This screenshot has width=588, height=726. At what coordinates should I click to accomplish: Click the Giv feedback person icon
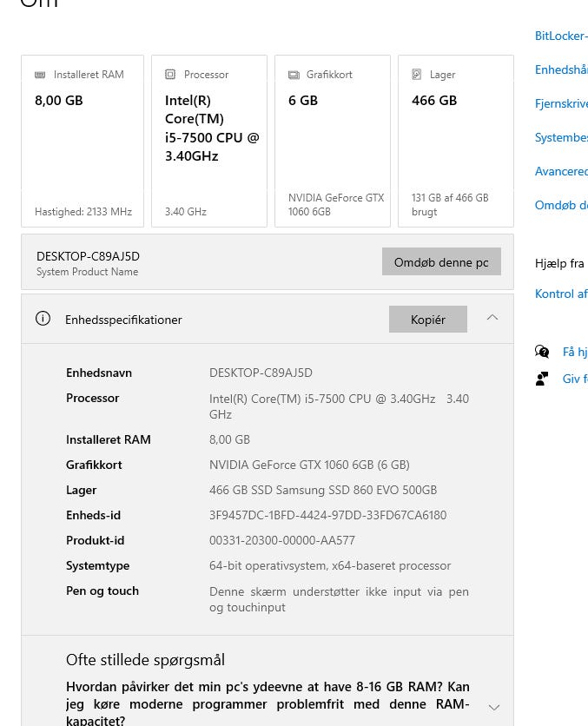(542, 379)
